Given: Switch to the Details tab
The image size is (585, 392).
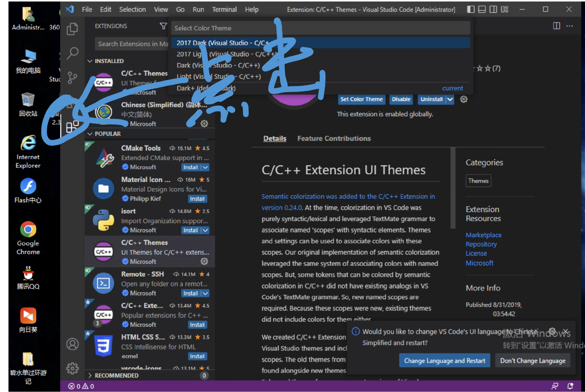Looking at the screenshot, I should tap(275, 138).
